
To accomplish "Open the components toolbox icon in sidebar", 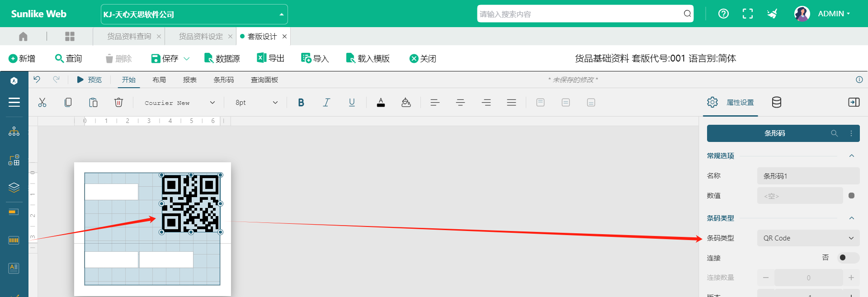I will coord(14,160).
